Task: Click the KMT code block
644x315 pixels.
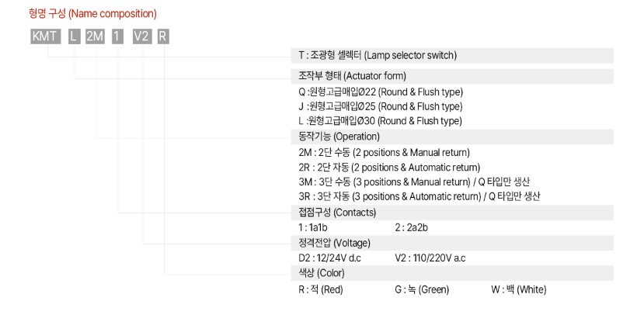Action: (x=46, y=37)
